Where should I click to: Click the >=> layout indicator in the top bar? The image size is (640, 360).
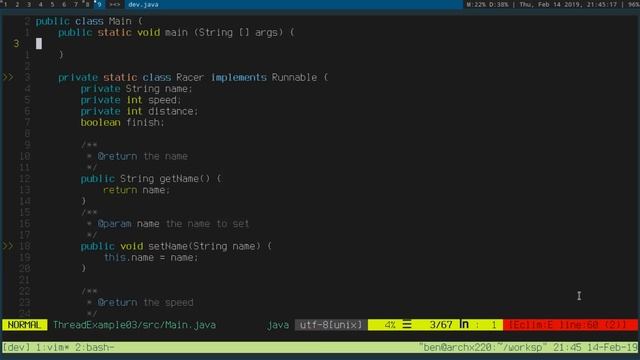(115, 4)
